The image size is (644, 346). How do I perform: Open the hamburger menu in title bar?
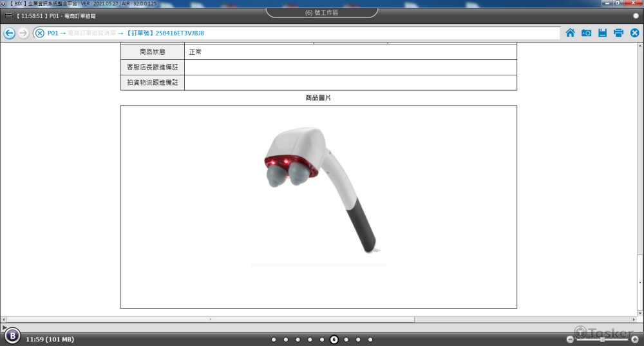[8, 15]
